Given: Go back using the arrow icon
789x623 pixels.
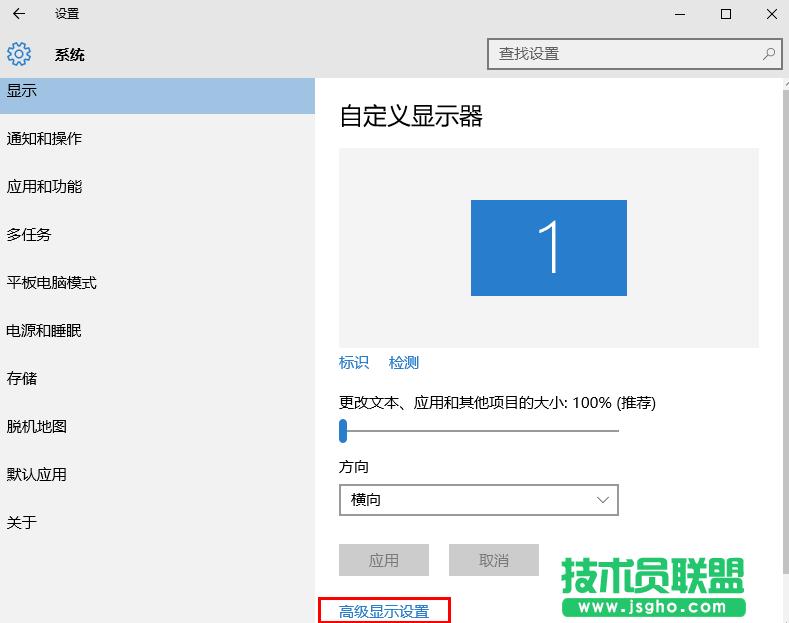Looking at the screenshot, I should point(19,14).
